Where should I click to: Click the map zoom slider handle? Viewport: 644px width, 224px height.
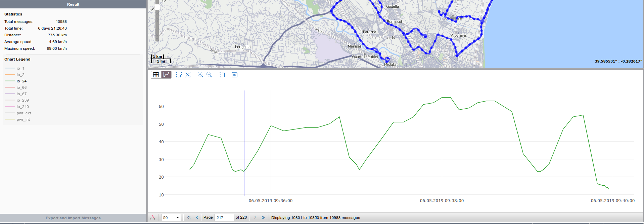157,7
